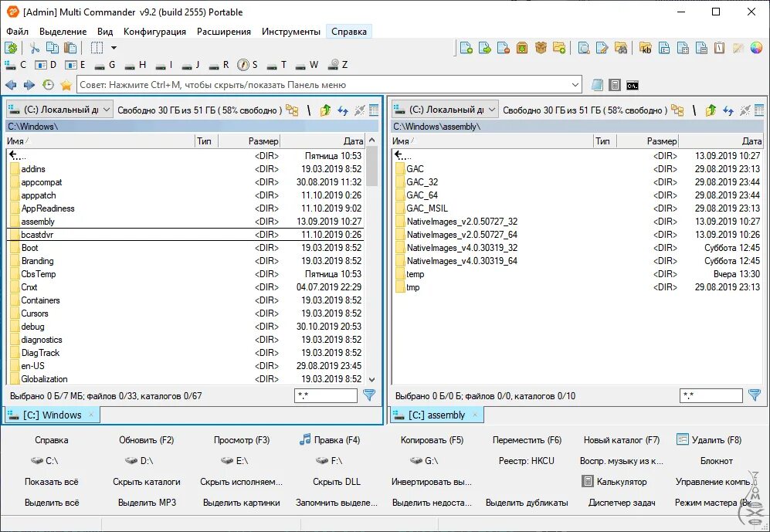Viewport: 770px width, 532px height.
Task: Click the edit file pencil icon
Action: point(602,48)
